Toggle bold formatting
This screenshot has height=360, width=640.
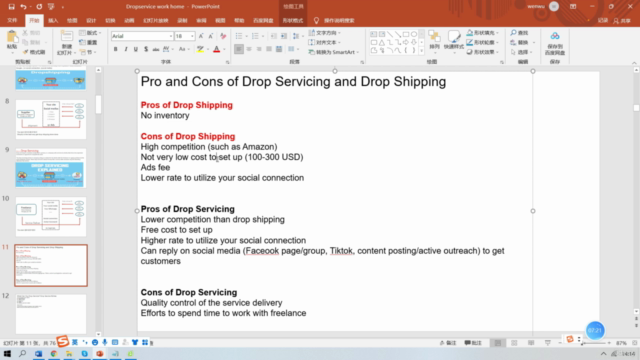116,49
